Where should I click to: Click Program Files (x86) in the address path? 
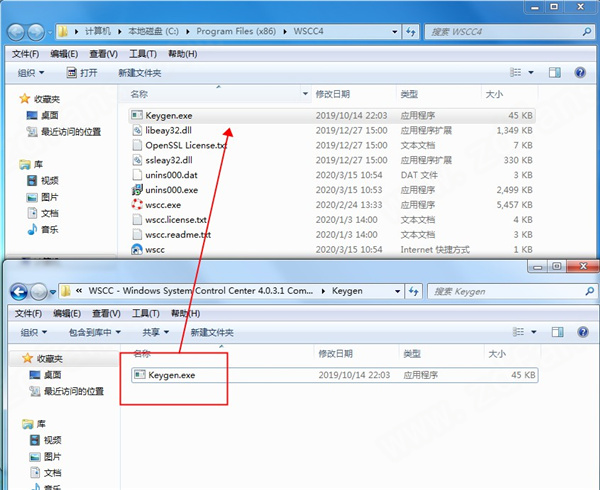(x=236, y=31)
